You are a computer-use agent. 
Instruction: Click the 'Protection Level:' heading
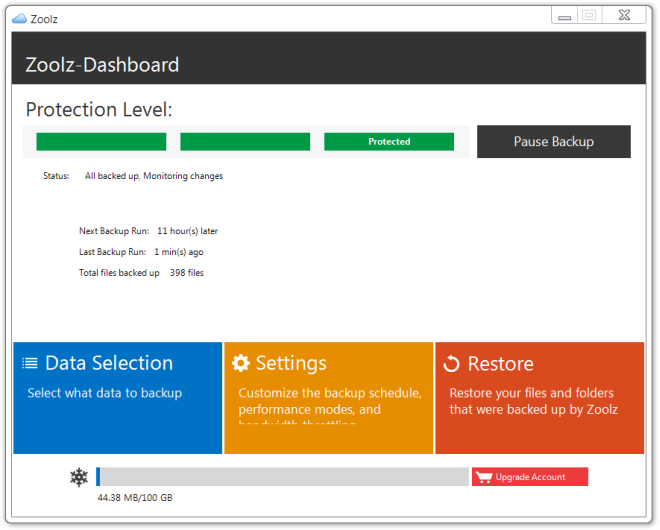(99, 109)
